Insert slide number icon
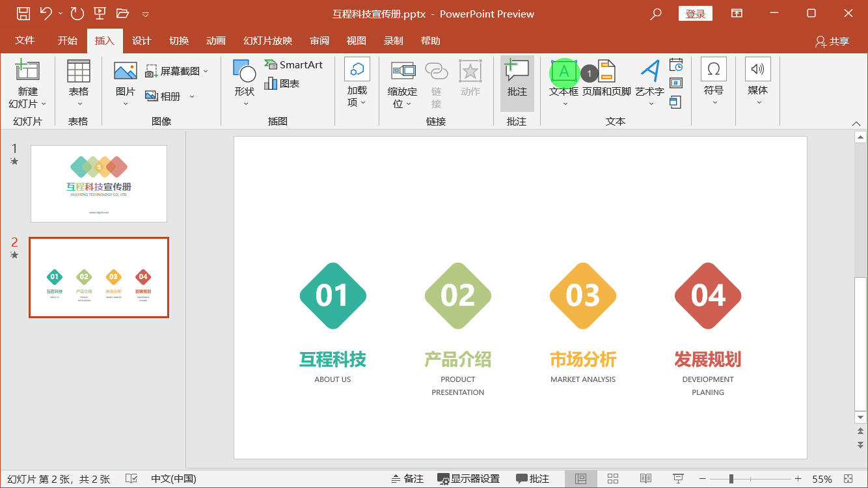Image resolution: width=868 pixels, height=488 pixels. tap(676, 83)
